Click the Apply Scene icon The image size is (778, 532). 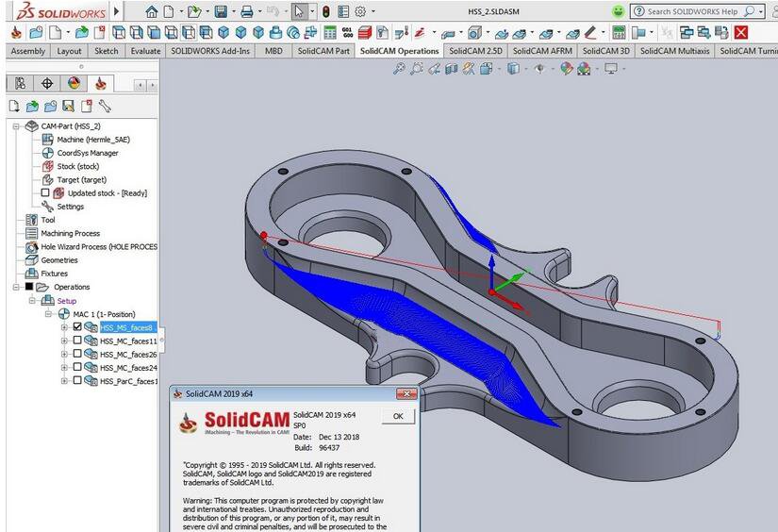(584, 69)
